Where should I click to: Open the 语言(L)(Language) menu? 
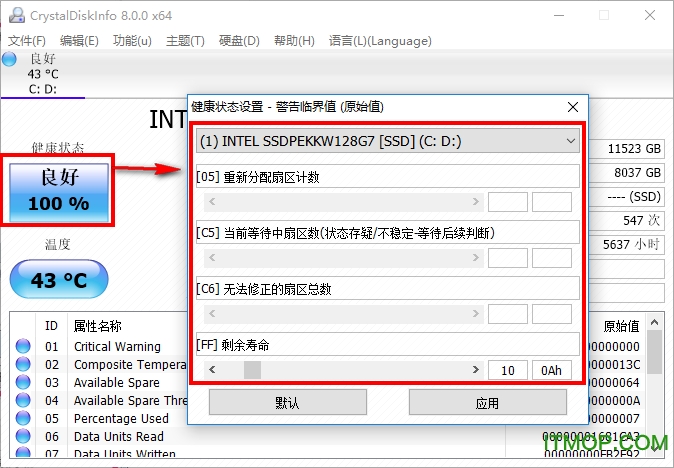[x=380, y=41]
